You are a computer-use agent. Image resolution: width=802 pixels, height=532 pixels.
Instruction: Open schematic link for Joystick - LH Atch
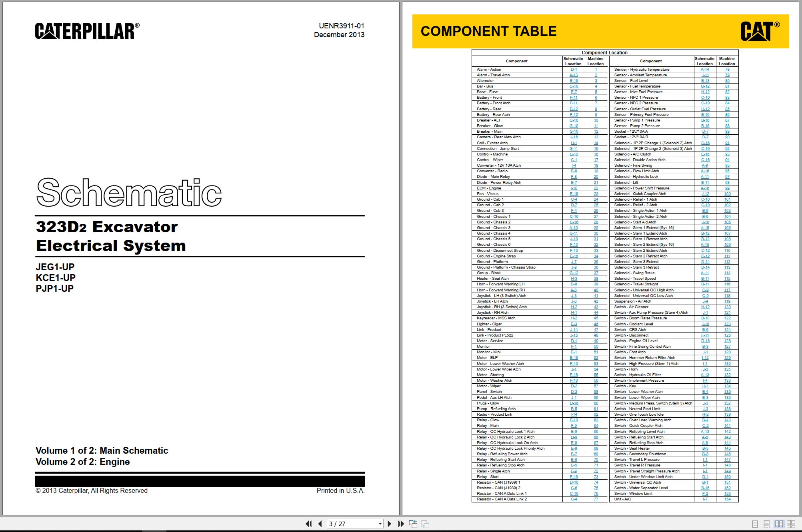[574, 301]
